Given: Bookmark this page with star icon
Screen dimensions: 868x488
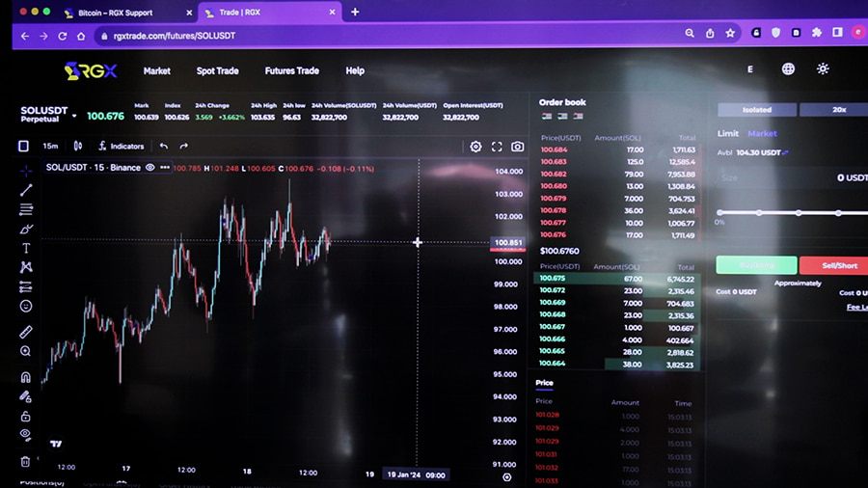Looking at the screenshot, I should coord(730,33).
